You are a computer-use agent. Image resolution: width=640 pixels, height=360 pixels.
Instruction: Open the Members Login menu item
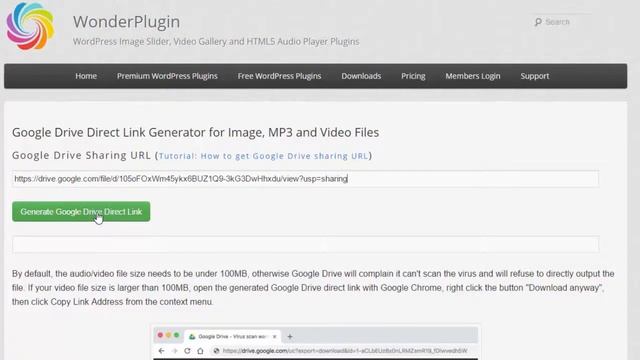point(473,76)
